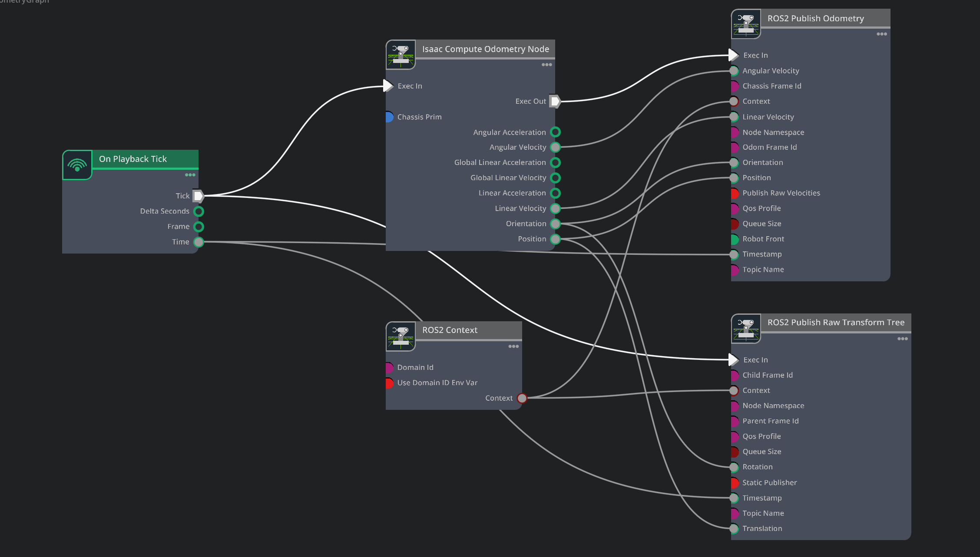Screen dimensions: 980x557
Task: Select the On Playback Tick node title
Action: click(x=133, y=159)
